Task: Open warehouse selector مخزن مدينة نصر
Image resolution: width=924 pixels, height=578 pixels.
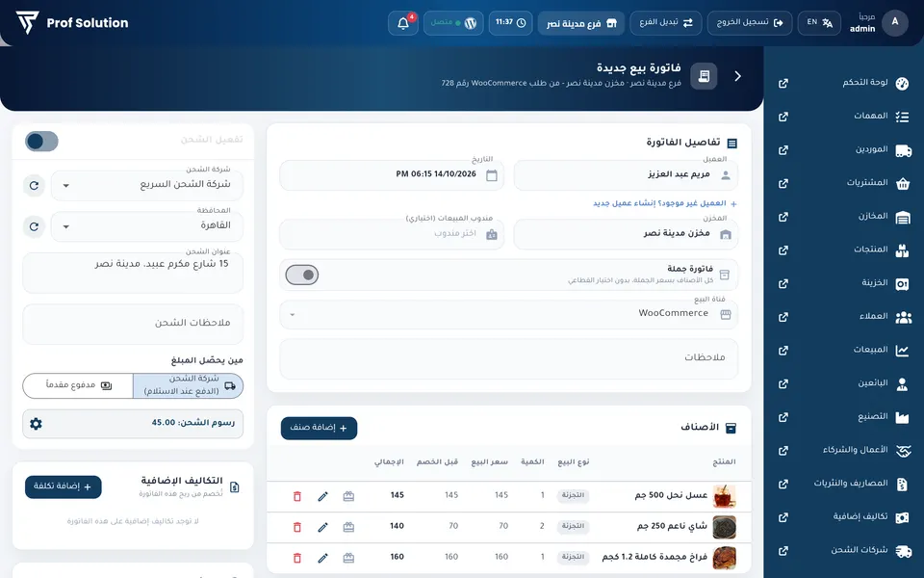Action: pyautogui.click(x=626, y=234)
